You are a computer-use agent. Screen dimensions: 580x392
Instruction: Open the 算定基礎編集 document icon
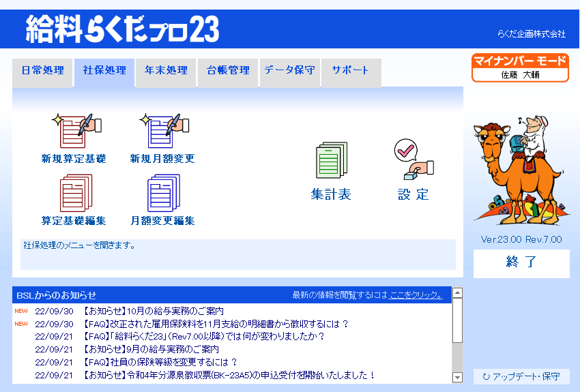(76, 193)
